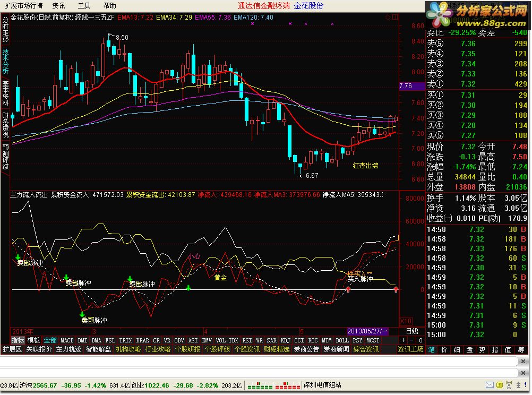Switch indicator to OBV
This screenshot has height=395, width=532.
pos(179,340)
